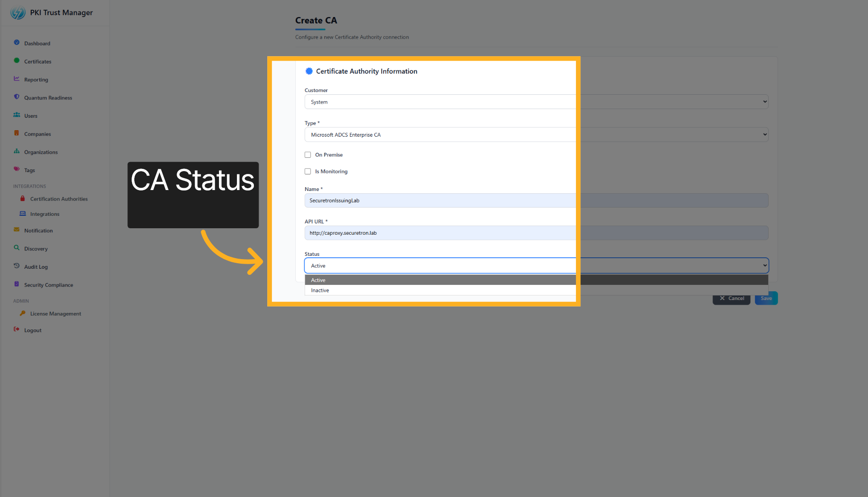Screen dimensions: 868x497
Task: Navigate to Audit Log
Action: tap(36, 267)
